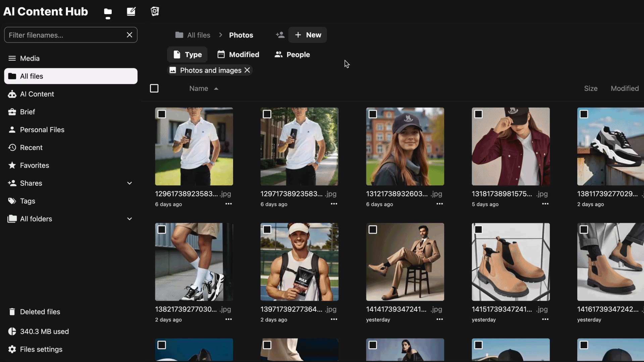644x362 pixels.
Task: Expand the Shares sidebar section
Action: [x=129, y=183]
